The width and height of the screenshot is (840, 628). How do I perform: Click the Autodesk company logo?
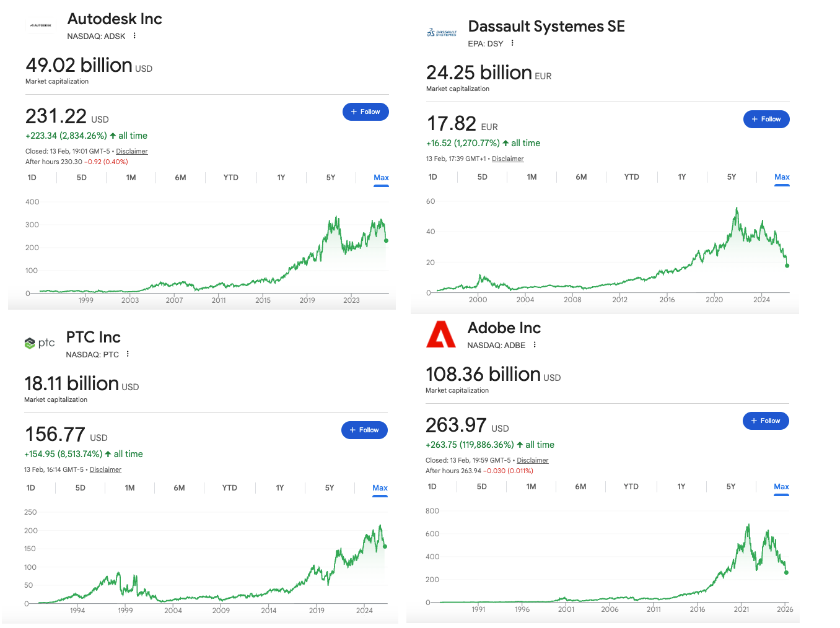point(42,25)
